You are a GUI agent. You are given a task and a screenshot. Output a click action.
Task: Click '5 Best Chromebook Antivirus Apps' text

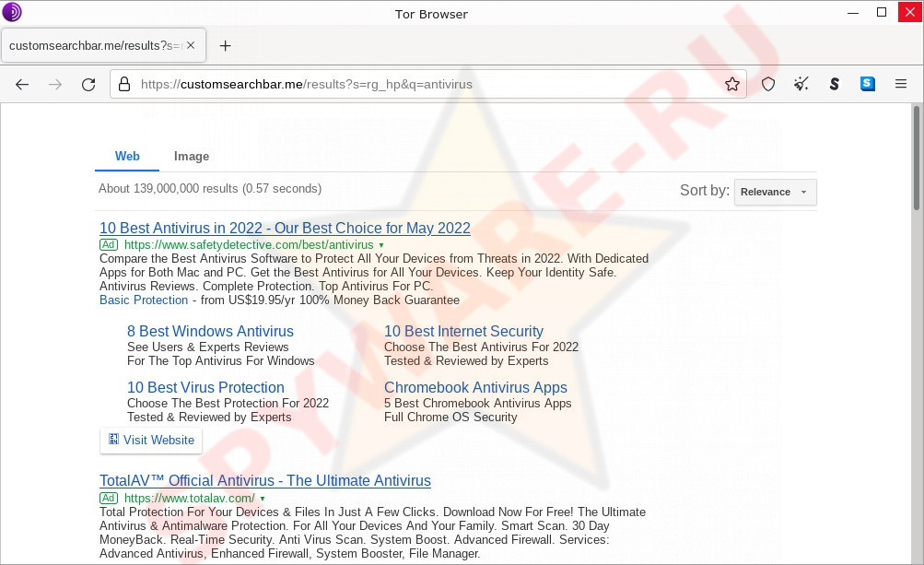(478, 404)
